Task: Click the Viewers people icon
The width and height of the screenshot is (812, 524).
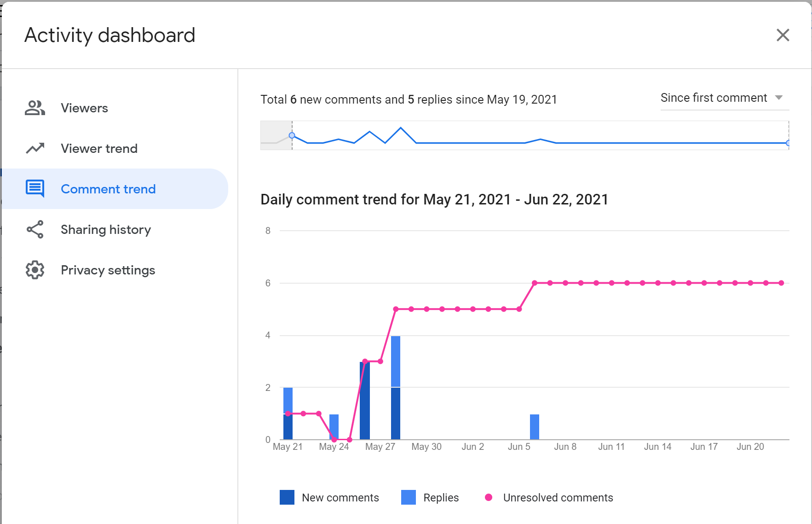Action: 35,108
